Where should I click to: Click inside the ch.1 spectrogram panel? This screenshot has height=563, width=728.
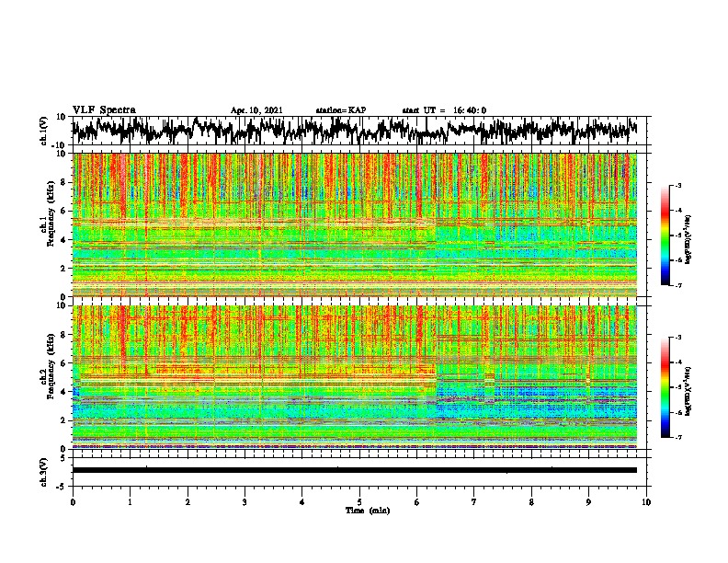pyautogui.click(x=355, y=224)
